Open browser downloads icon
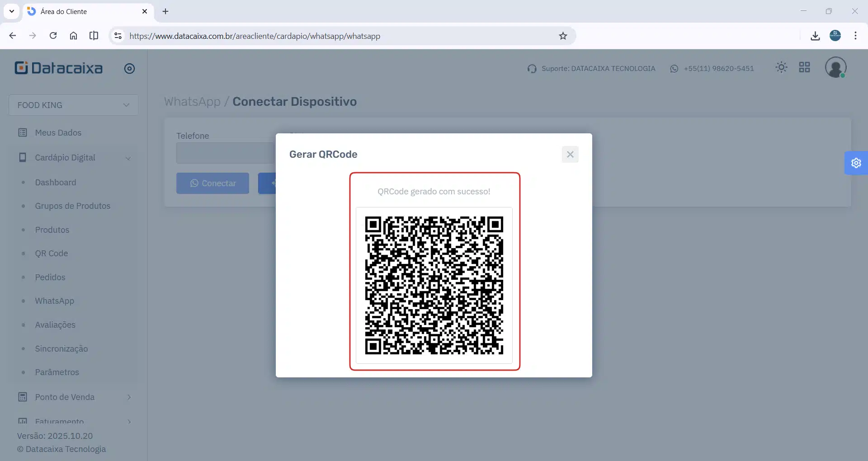Viewport: 868px width, 461px height. [x=815, y=36]
